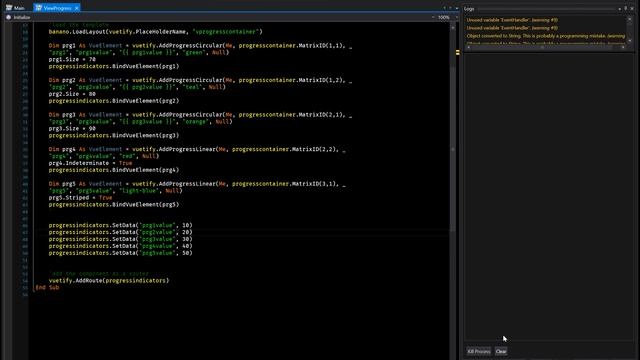Click the Main tab module icon

[x=9, y=8]
